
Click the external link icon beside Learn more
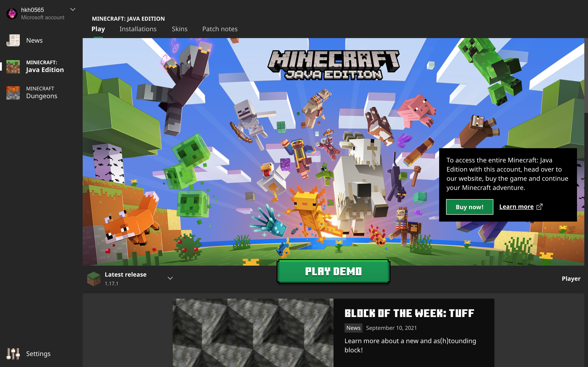pos(539,207)
